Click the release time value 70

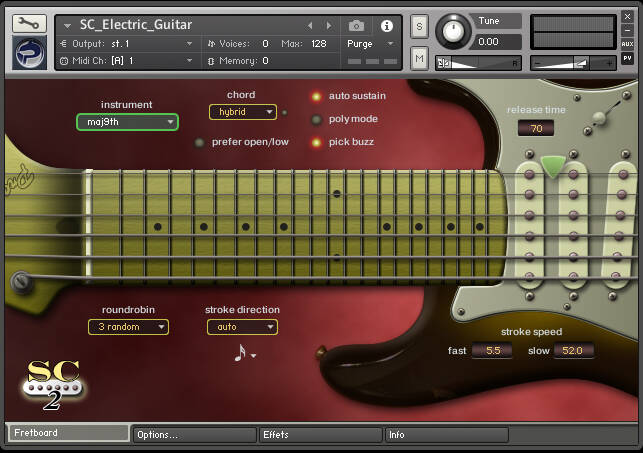536,128
